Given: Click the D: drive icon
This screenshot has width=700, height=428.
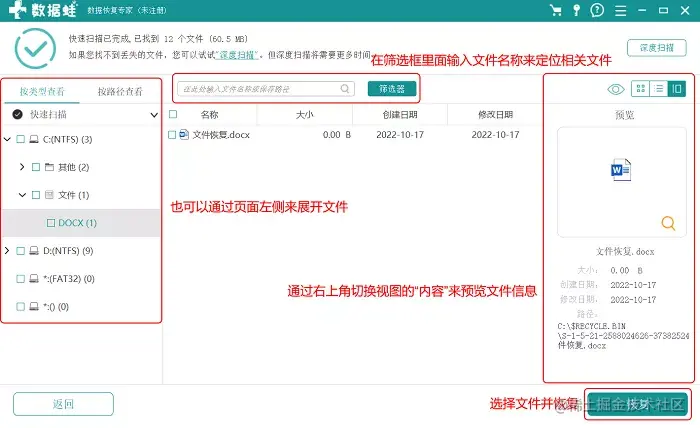Looking at the screenshot, I should 34,251.
